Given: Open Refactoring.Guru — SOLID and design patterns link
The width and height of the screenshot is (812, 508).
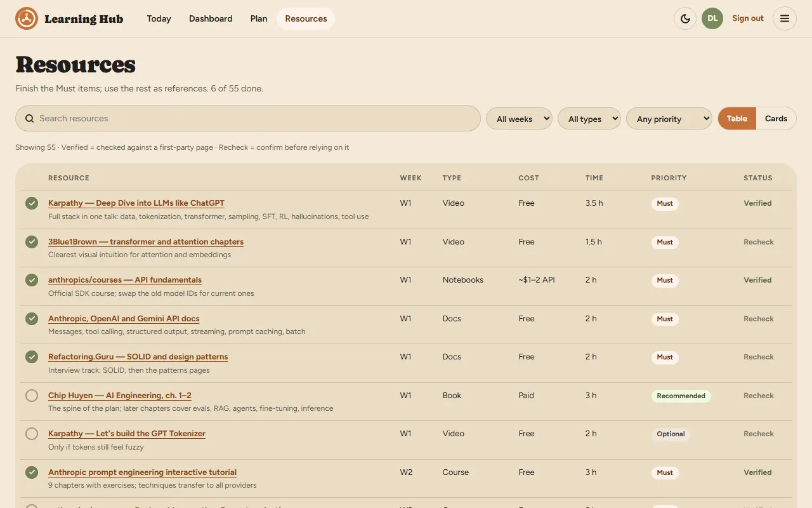Looking at the screenshot, I should (138, 357).
